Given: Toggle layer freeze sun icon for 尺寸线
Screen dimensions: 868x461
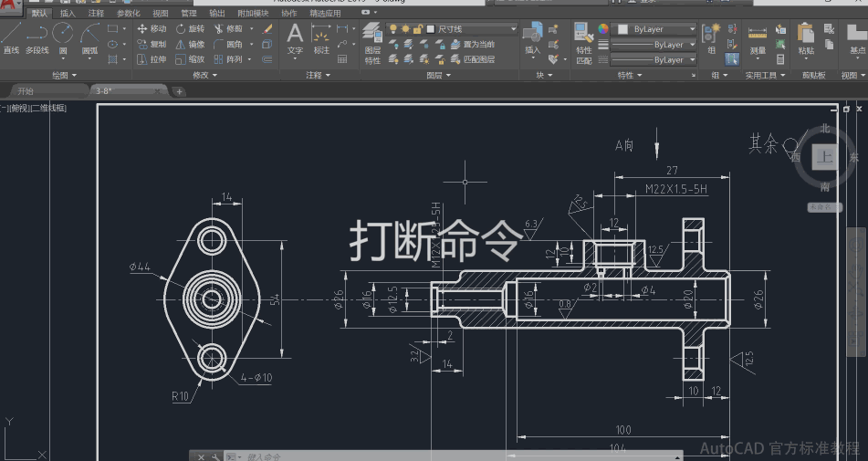Looking at the screenshot, I should tap(405, 29).
